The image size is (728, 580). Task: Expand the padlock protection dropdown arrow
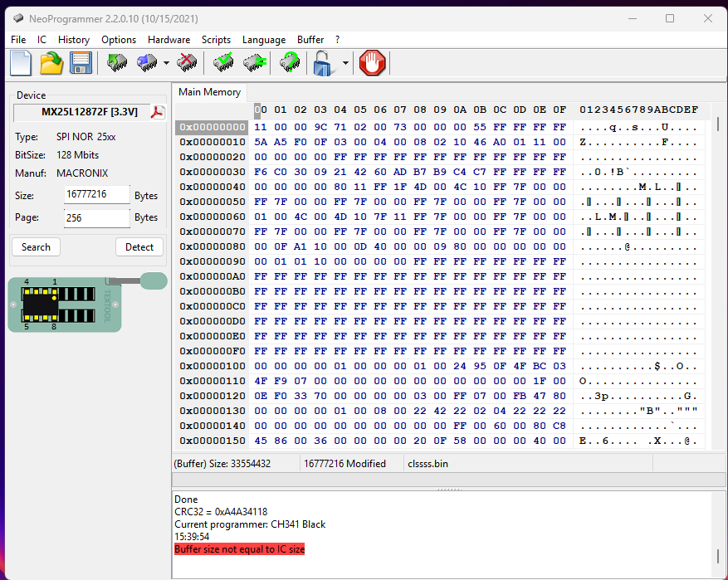point(345,62)
